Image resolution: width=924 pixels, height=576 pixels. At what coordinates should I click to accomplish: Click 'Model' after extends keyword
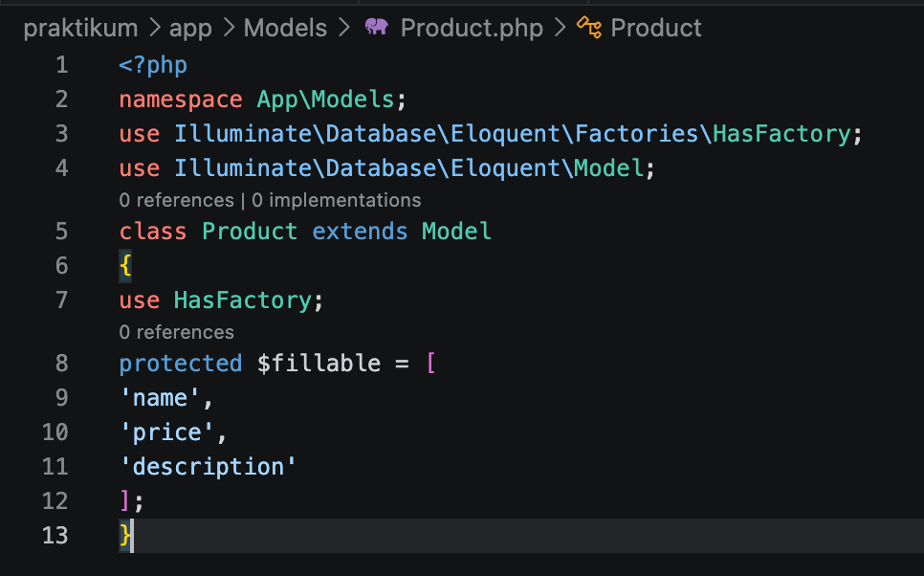(x=456, y=232)
